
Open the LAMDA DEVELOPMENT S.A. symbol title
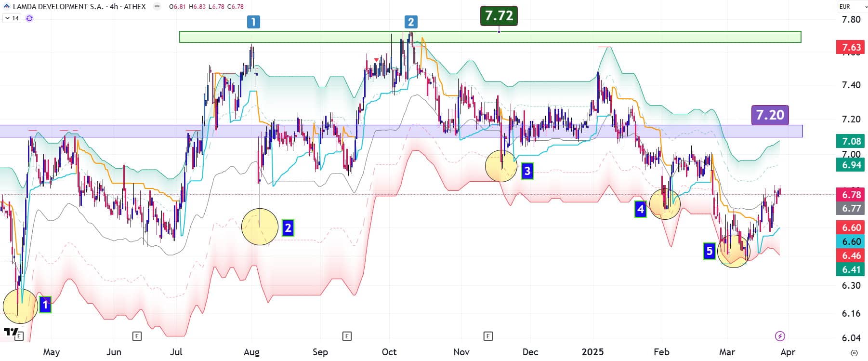[x=58, y=7]
